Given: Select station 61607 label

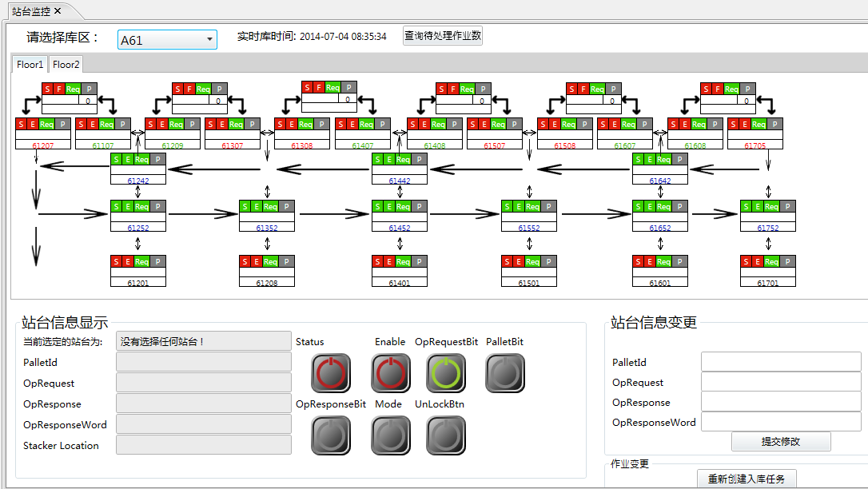Looking at the screenshot, I should (625, 145).
